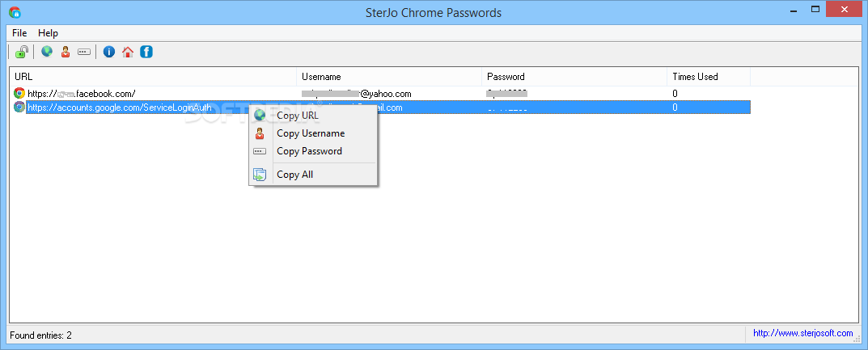Screen dimensions: 868x350
Task: Sort by the Username column header
Action: [389, 77]
